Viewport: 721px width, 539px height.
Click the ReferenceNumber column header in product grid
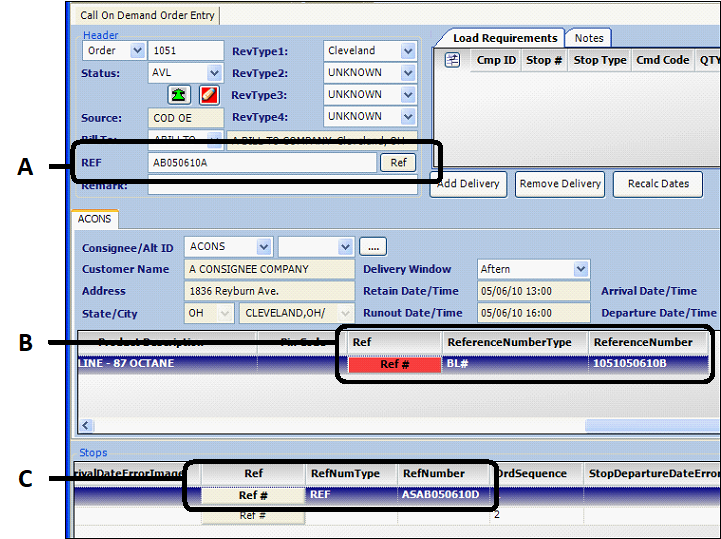coord(647,342)
